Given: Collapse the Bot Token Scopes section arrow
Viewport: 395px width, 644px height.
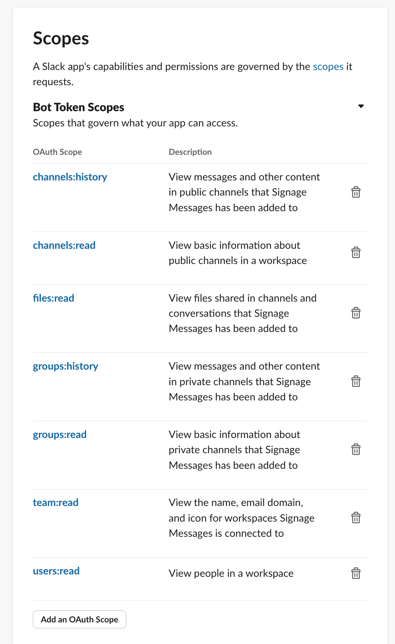Looking at the screenshot, I should tap(361, 106).
